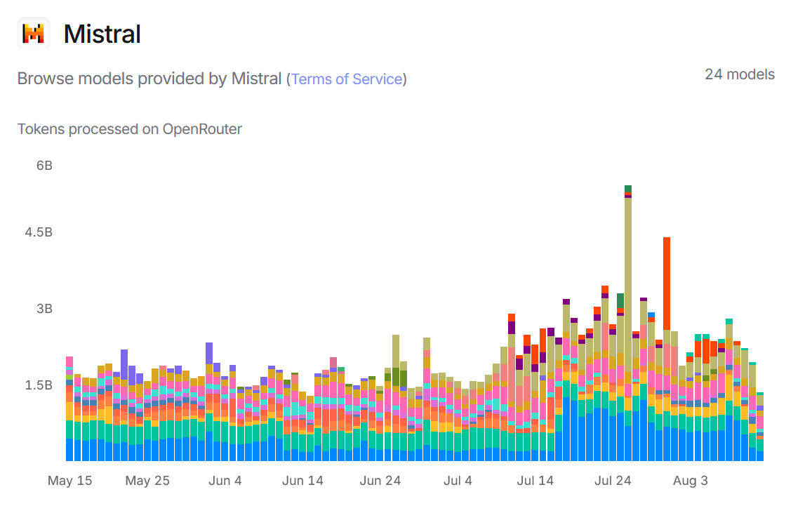The width and height of the screenshot is (812, 513).
Task: Click the Jun 4 axis label
Action: click(225, 481)
